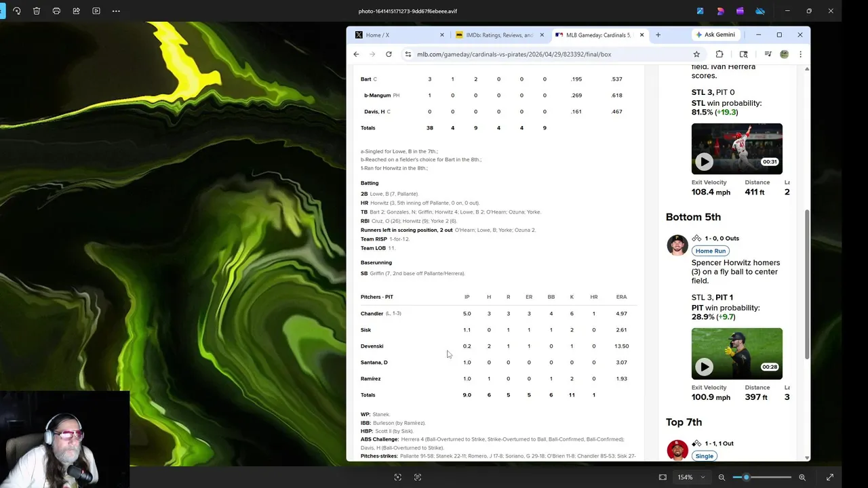This screenshot has height=488, width=868.
Task: View site information icon in address bar
Action: pos(408,54)
